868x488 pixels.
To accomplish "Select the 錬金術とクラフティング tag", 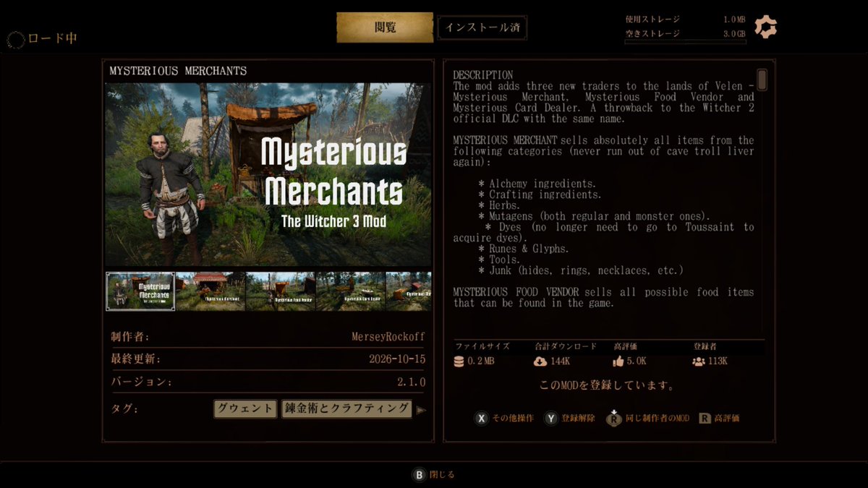I will point(346,408).
